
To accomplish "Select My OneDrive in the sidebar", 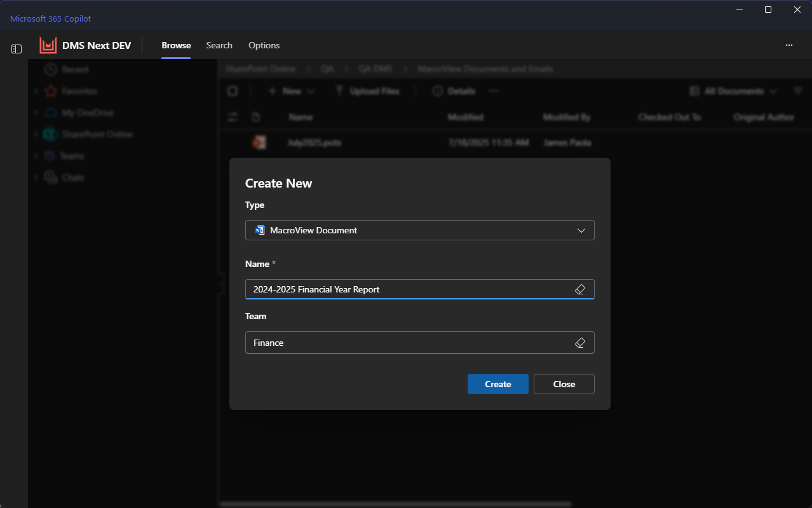I will click(88, 113).
